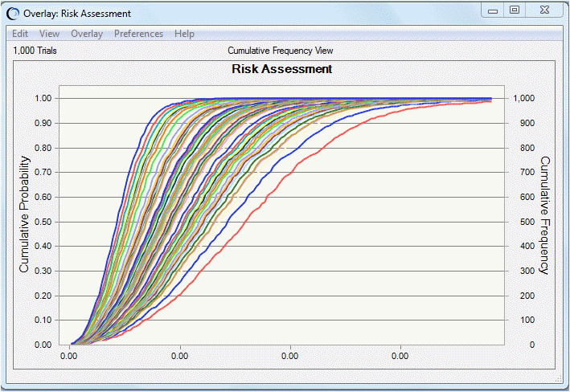Click the 0.70 probability axis value
Viewport: 570px width, 392px height.
43,172
